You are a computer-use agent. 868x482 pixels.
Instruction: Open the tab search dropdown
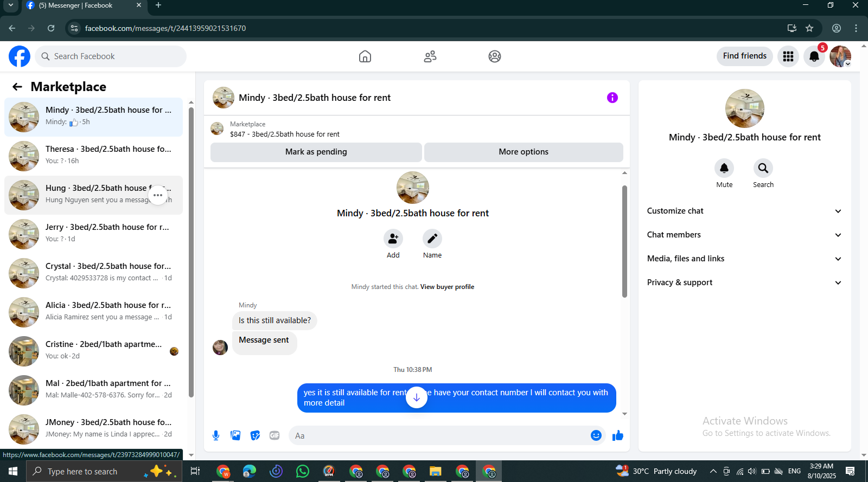11,5
